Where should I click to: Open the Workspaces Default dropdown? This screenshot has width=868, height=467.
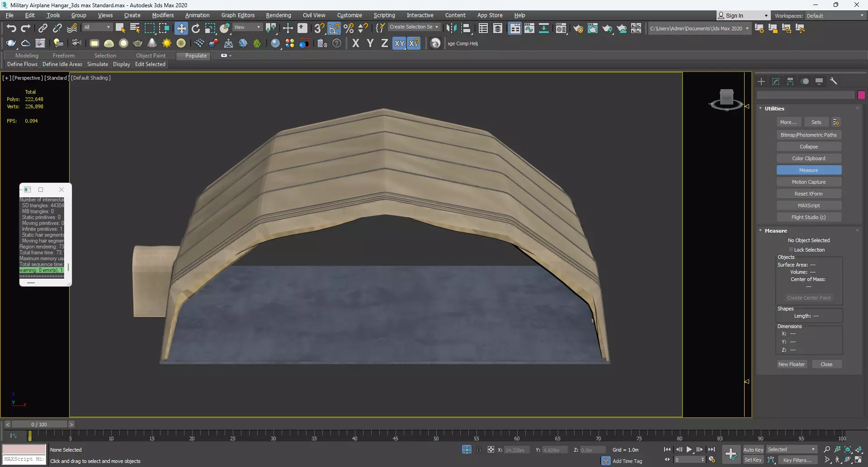[835, 15]
